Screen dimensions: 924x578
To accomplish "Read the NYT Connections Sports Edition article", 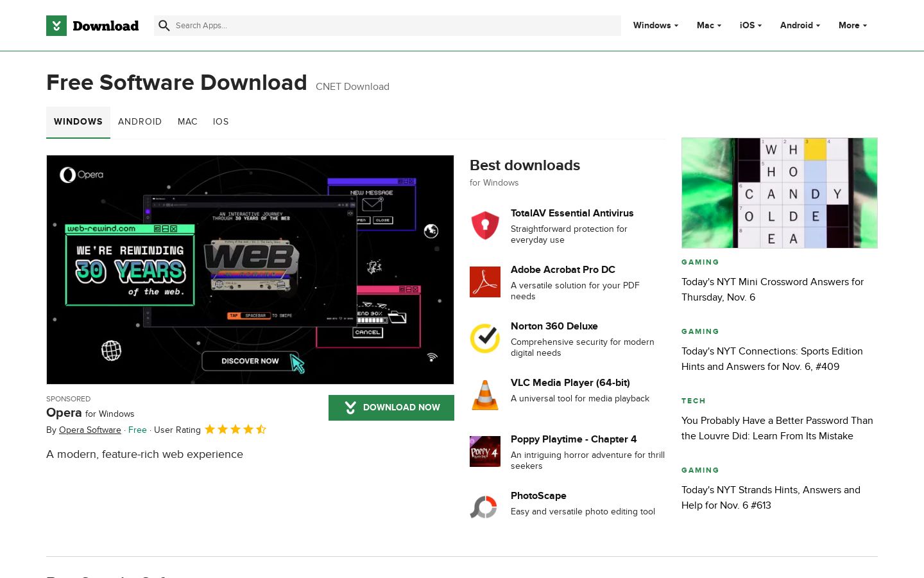I will point(772,359).
